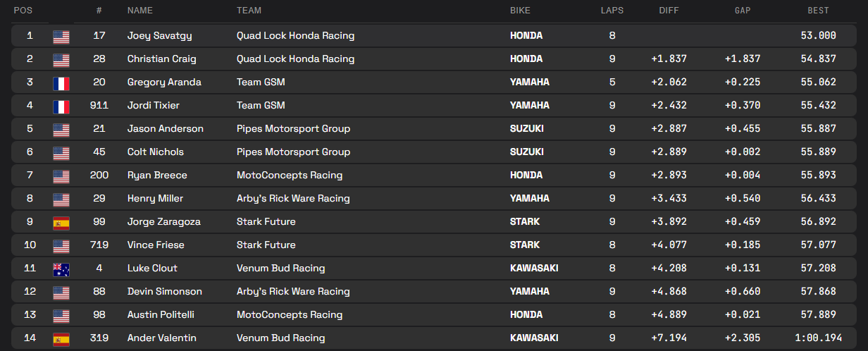Image resolution: width=868 pixels, height=351 pixels.
Task: Click the NAME column header
Action: [139, 11]
